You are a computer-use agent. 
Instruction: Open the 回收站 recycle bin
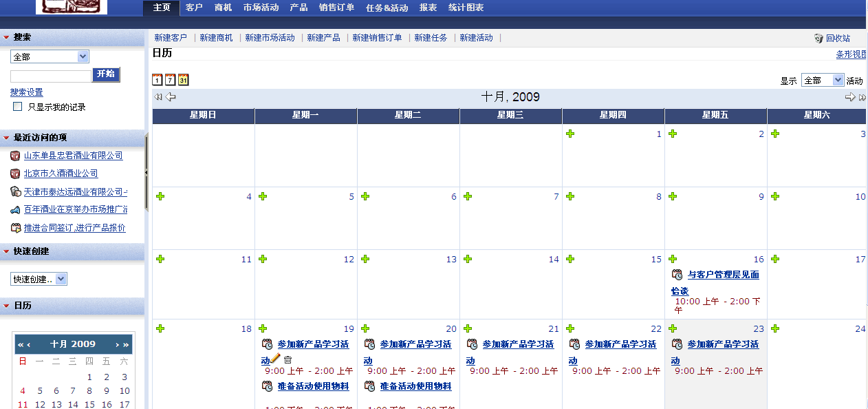[x=837, y=39]
